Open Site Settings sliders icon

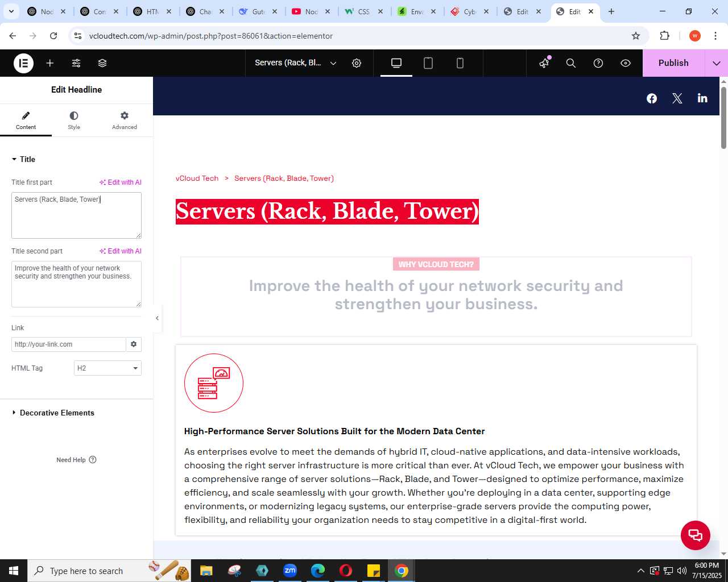coord(76,63)
